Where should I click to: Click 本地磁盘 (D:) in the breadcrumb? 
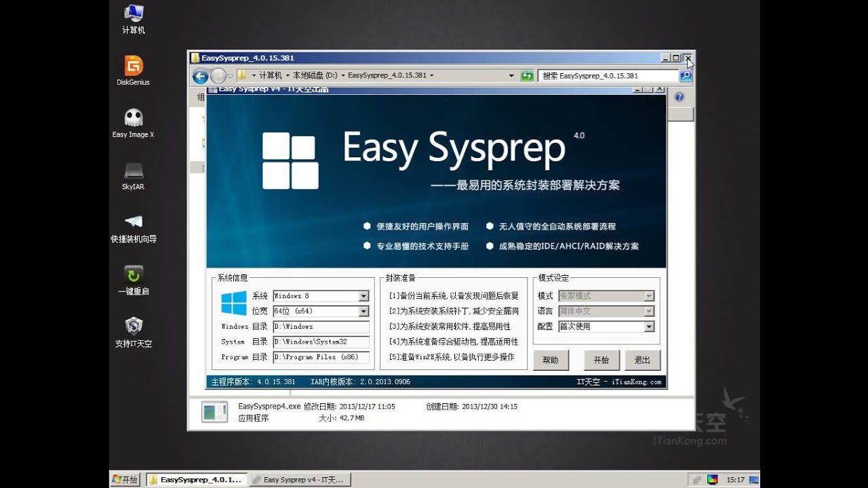[x=315, y=76]
